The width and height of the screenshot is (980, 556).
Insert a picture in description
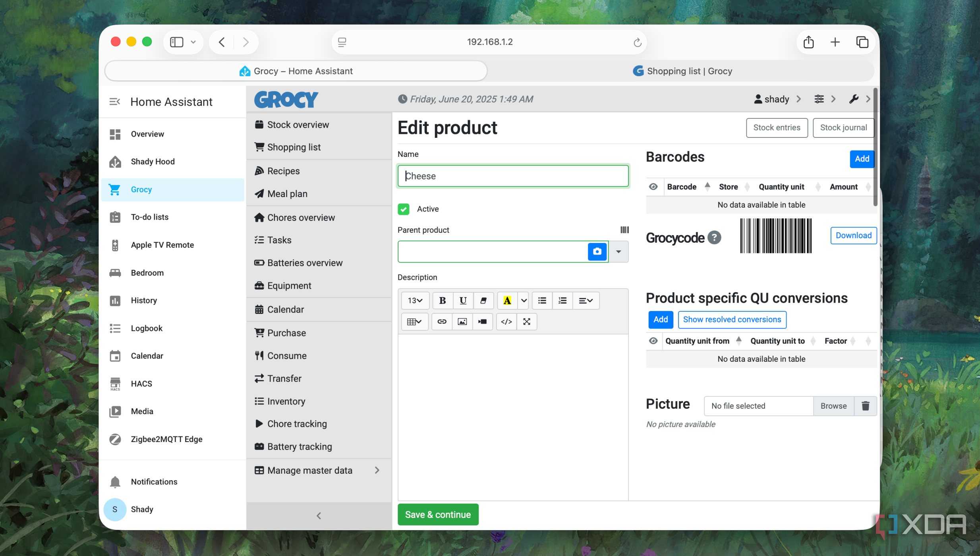462,322
